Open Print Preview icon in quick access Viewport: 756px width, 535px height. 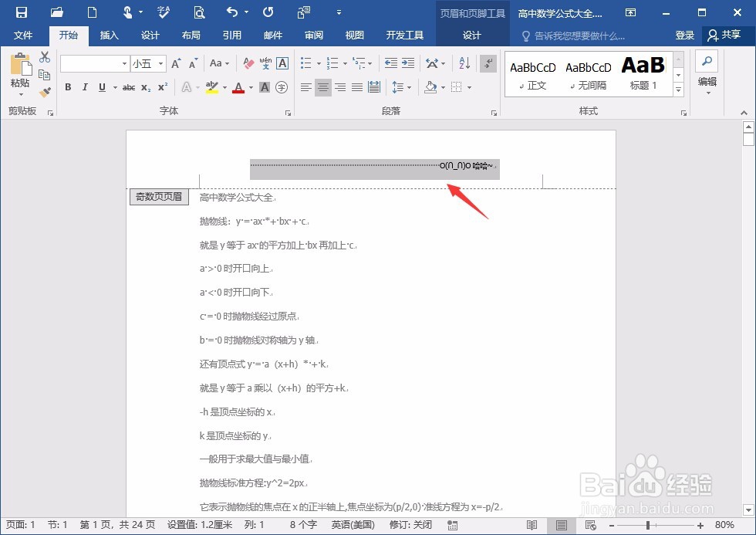click(x=199, y=12)
